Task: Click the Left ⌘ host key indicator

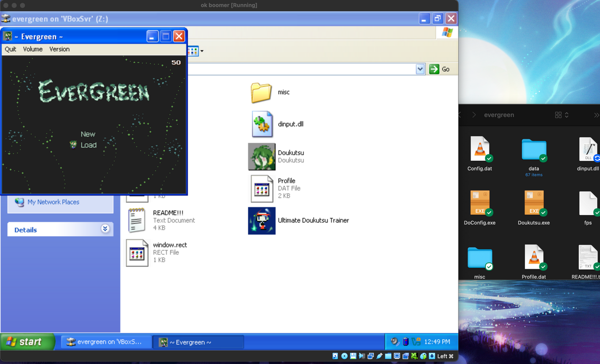Action: [x=445, y=356]
